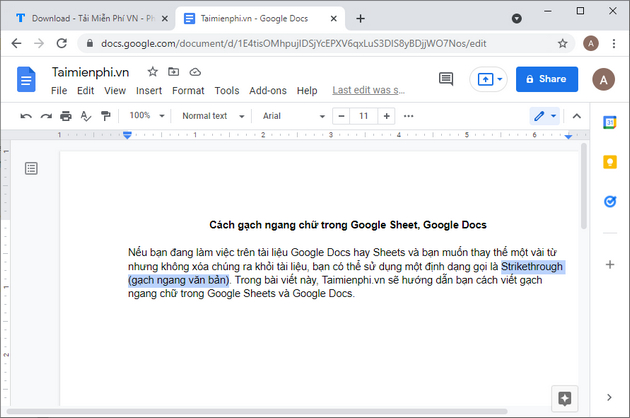This screenshot has width=630, height=418.
Task: Reload the page in Chrome
Action: point(61,43)
